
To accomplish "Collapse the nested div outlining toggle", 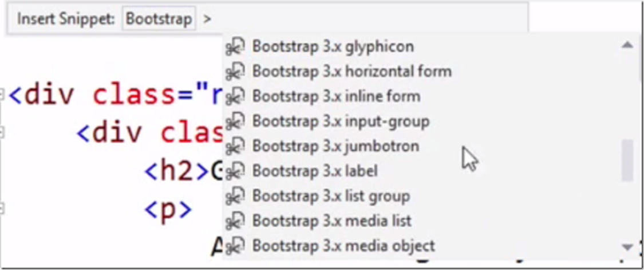I will (x=2, y=132).
